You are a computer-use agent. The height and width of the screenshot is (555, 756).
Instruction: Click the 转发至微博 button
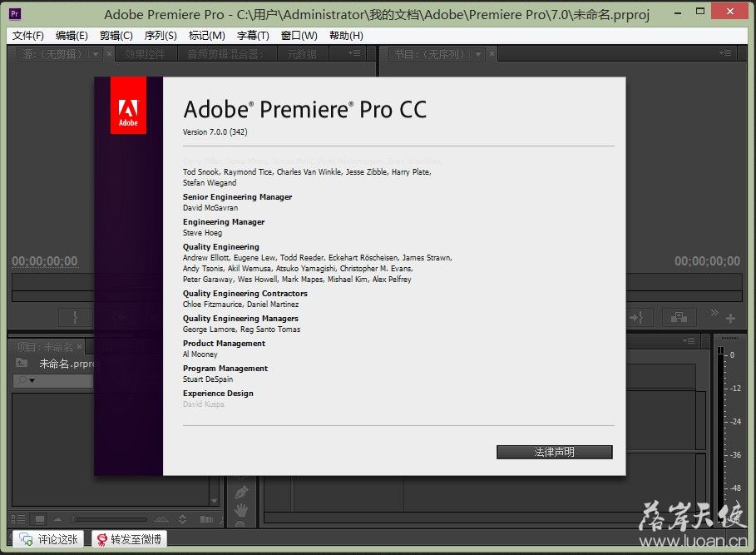click(129, 539)
